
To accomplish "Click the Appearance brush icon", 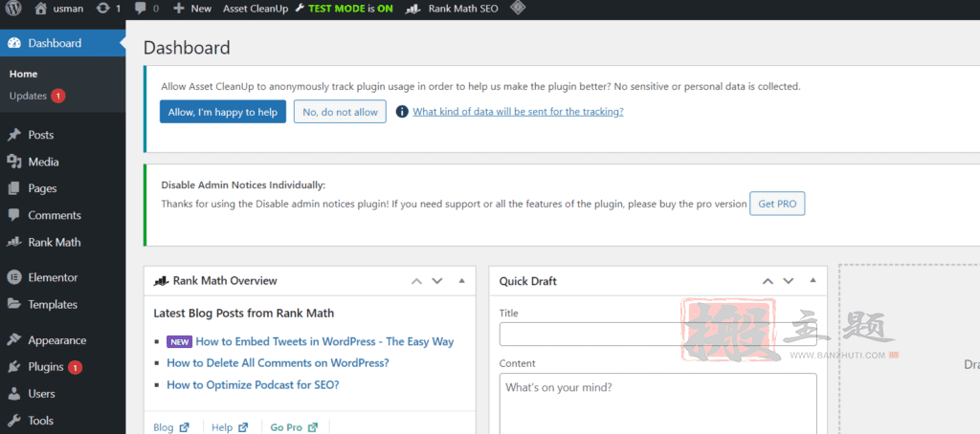I will click(x=14, y=340).
